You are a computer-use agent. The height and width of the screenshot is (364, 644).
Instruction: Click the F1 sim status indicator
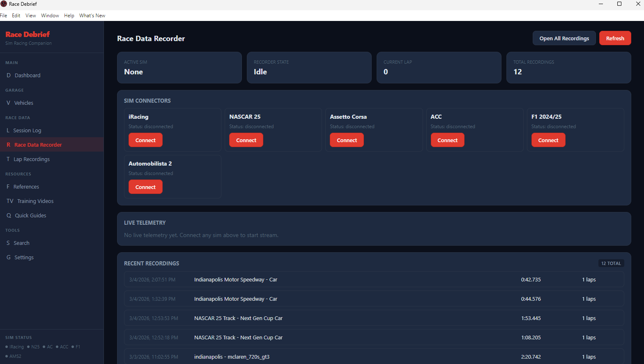tap(76, 347)
